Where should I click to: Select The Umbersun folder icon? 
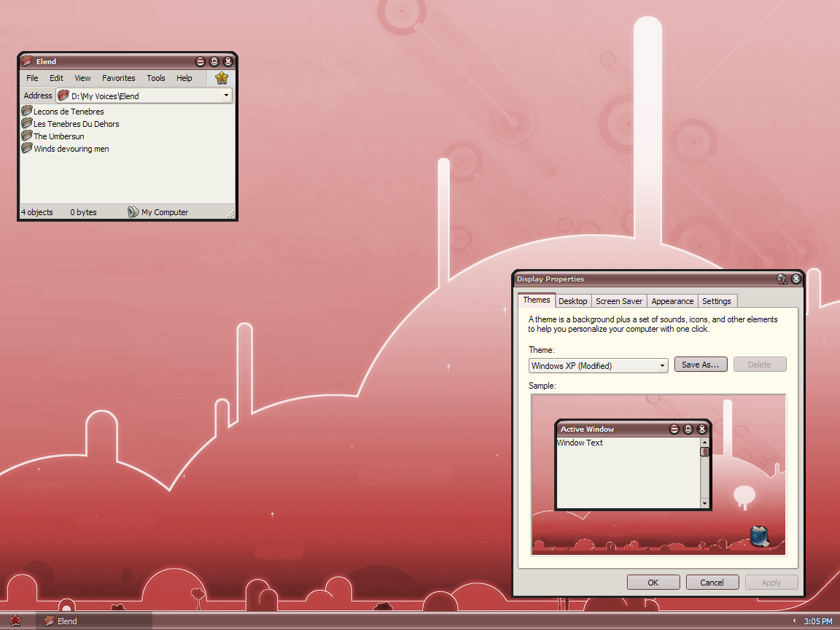click(x=27, y=136)
